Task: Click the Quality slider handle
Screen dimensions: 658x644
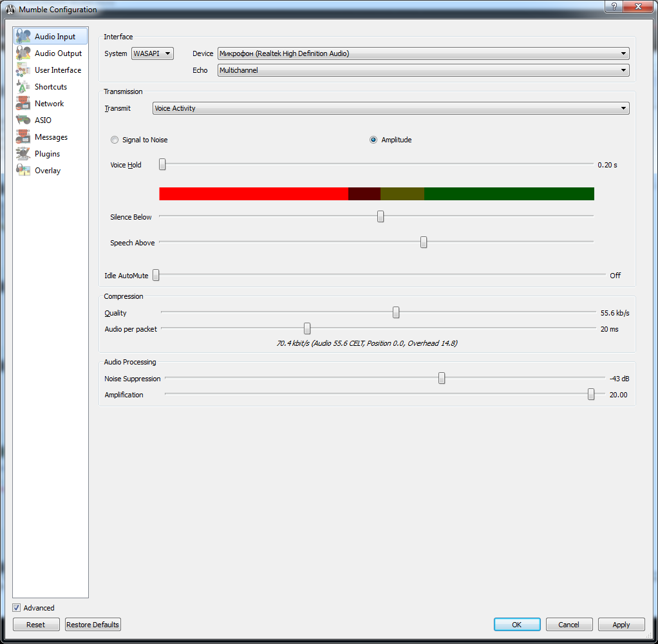Action: 396,312
